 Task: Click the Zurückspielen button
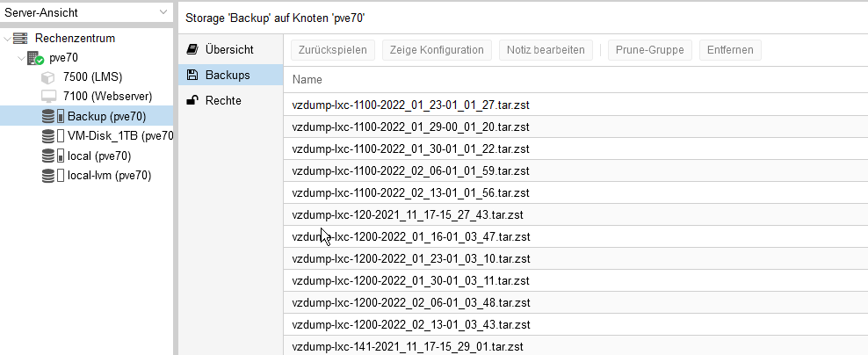click(333, 50)
